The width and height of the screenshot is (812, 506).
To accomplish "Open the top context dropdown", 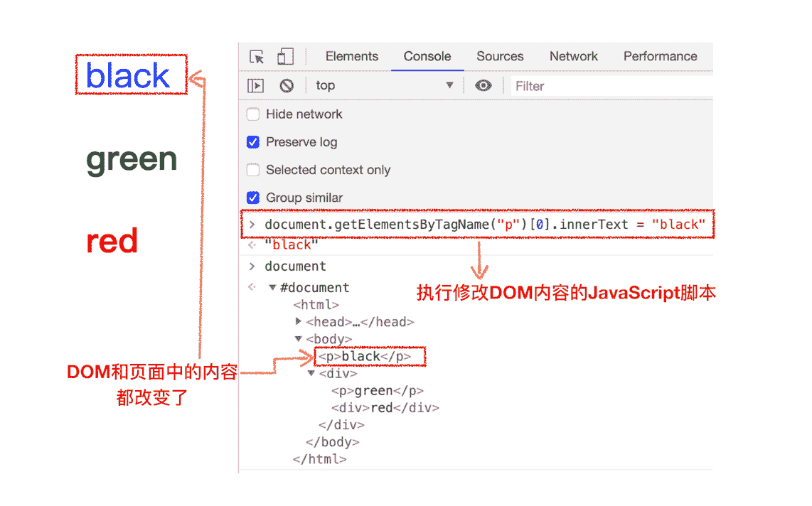I will 384,85.
